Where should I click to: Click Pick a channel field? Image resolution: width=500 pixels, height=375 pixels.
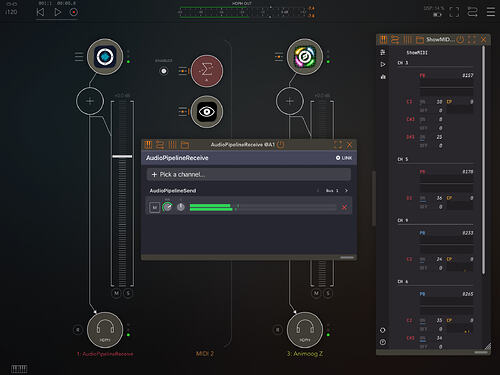pos(249,174)
